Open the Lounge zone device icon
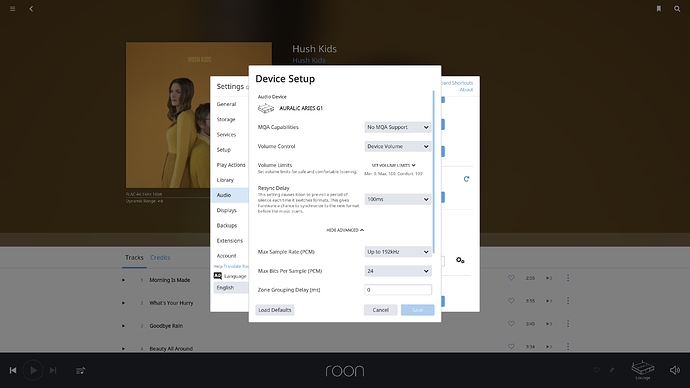The image size is (690, 388). [643, 368]
